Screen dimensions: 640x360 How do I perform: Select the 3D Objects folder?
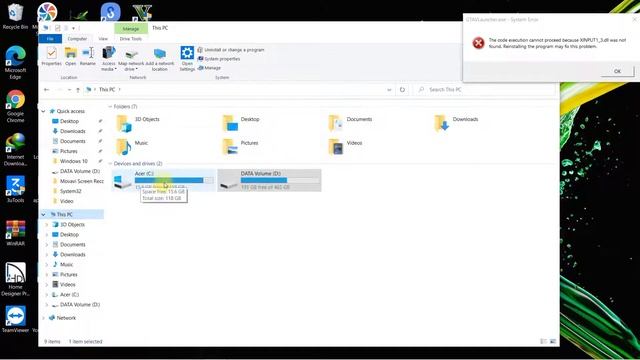tap(139, 123)
